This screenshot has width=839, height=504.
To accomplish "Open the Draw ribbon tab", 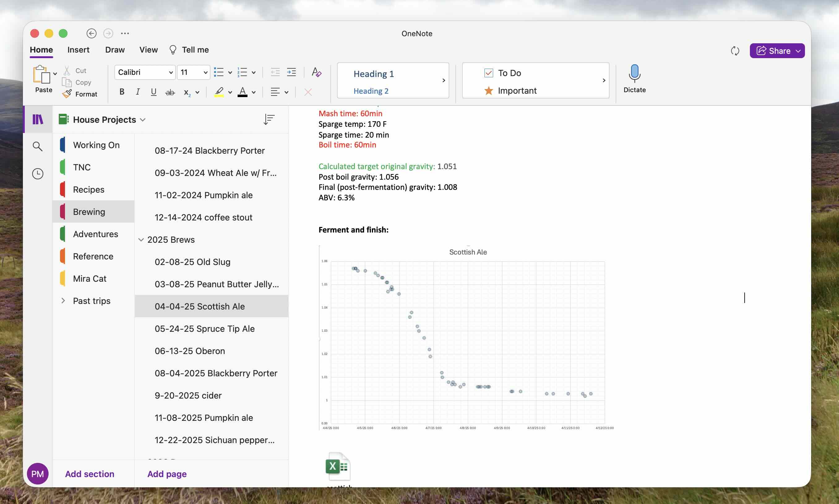I will click(114, 50).
